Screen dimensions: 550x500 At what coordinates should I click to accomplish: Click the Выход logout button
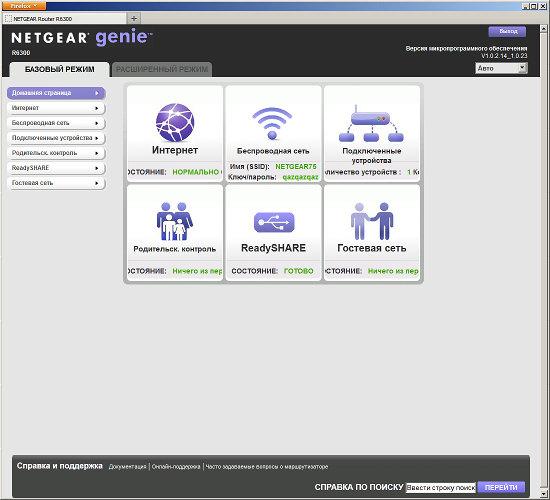click(x=507, y=32)
